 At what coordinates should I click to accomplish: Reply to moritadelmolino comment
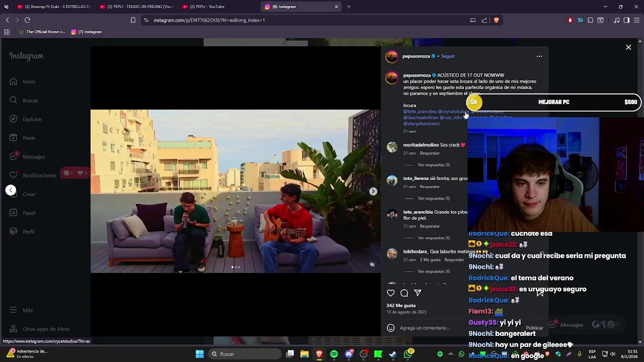430,153
